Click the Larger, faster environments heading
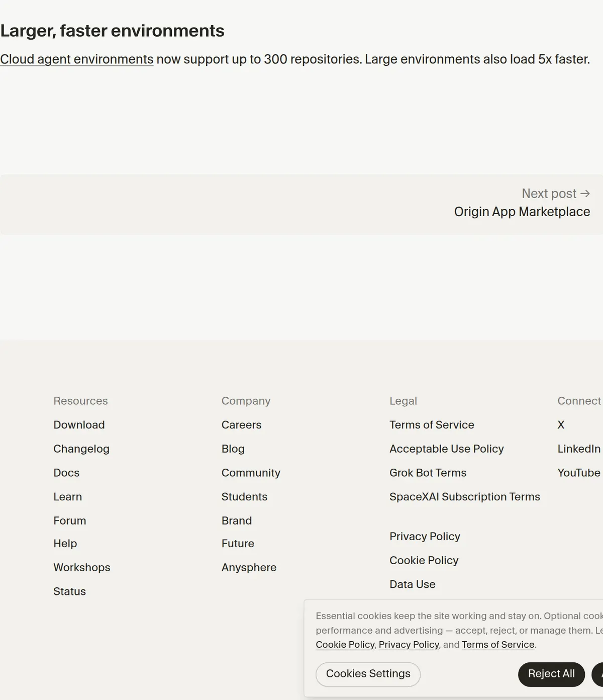Screen dimensions: 603x700 (112, 31)
